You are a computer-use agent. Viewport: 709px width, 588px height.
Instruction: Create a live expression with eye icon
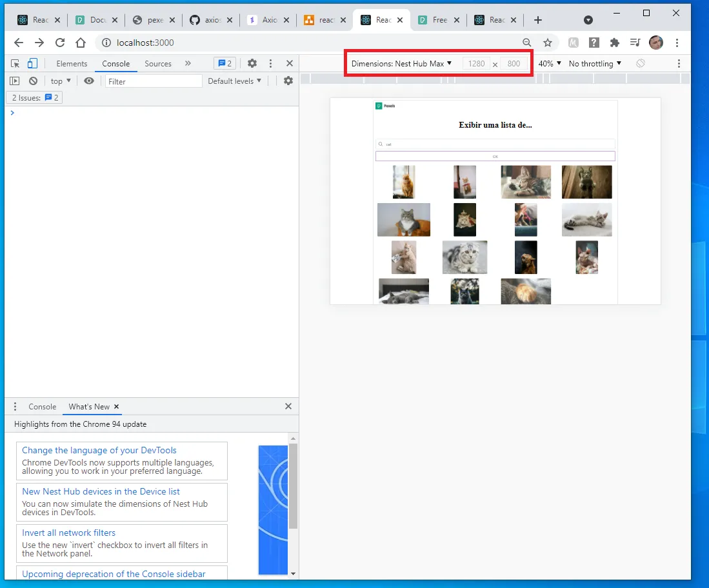click(x=89, y=81)
